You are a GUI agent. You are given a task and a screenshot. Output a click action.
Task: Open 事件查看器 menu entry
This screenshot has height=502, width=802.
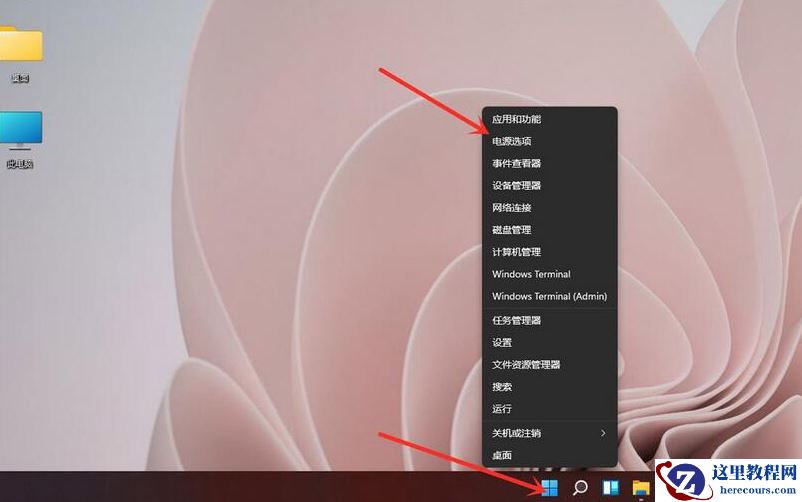550,163
